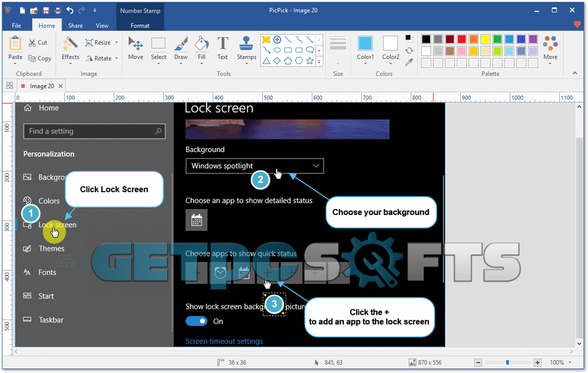Switch to the Home tab

click(x=47, y=25)
